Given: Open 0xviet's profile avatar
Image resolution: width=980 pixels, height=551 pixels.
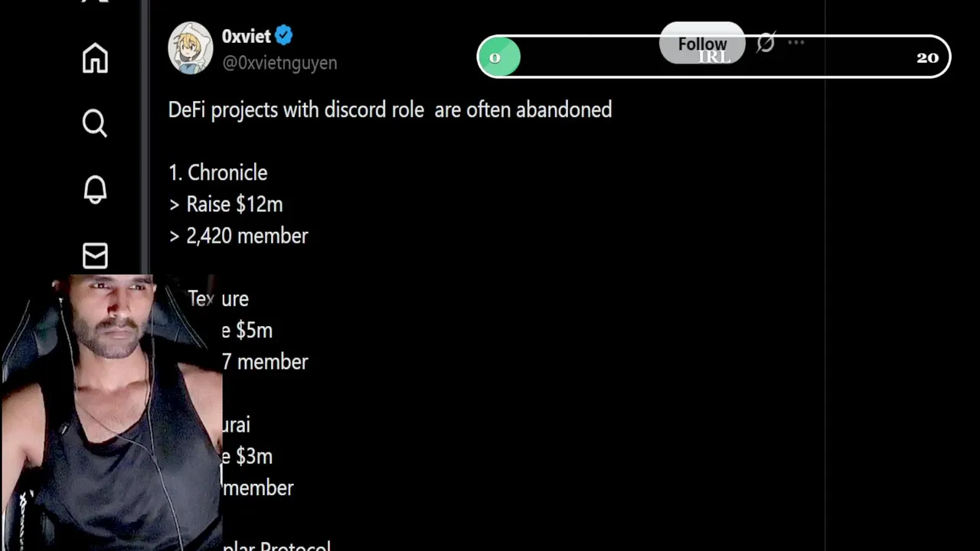Looking at the screenshot, I should (190, 48).
